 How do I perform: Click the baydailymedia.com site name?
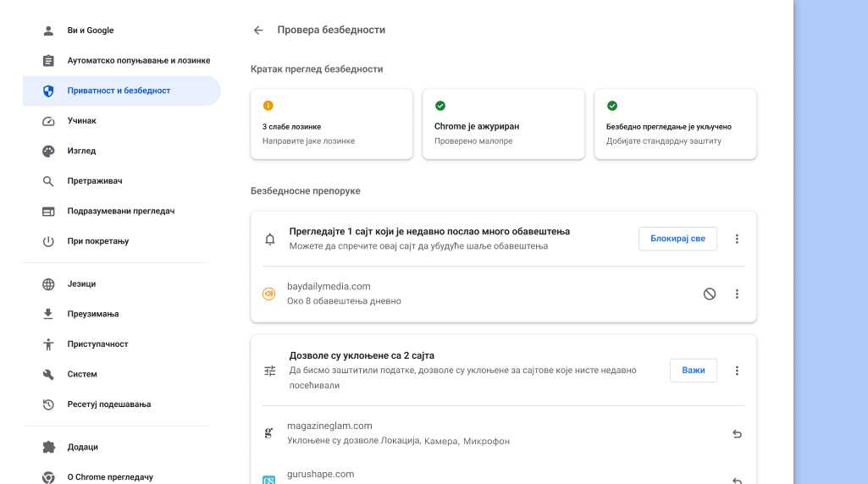pyautogui.click(x=329, y=287)
